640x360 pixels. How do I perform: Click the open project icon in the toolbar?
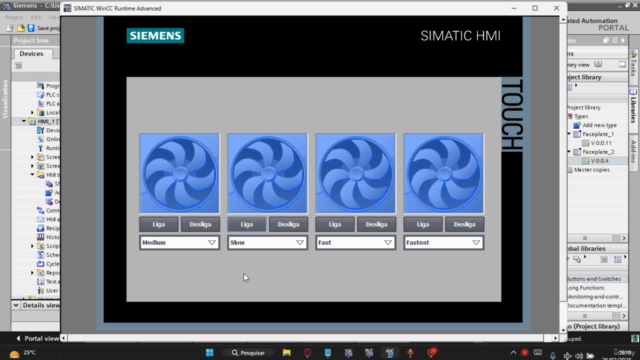[x=21, y=28]
